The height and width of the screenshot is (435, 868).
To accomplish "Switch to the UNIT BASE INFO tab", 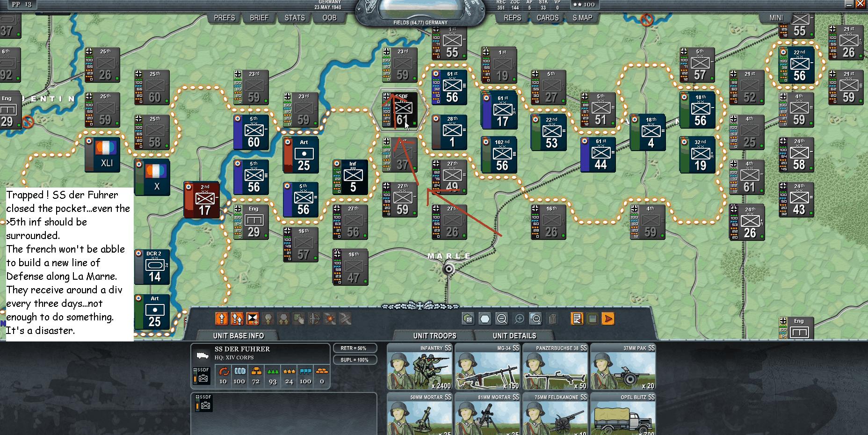I will (x=239, y=336).
